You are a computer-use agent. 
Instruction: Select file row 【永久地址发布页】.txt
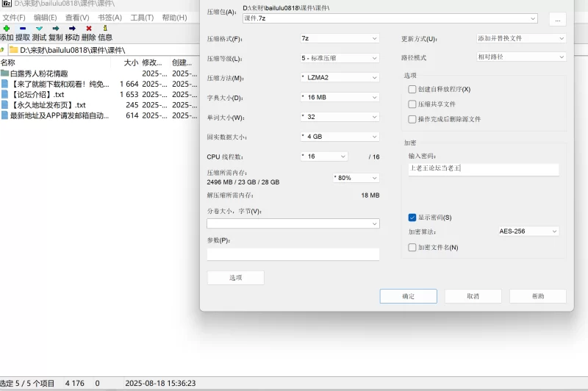(99, 105)
